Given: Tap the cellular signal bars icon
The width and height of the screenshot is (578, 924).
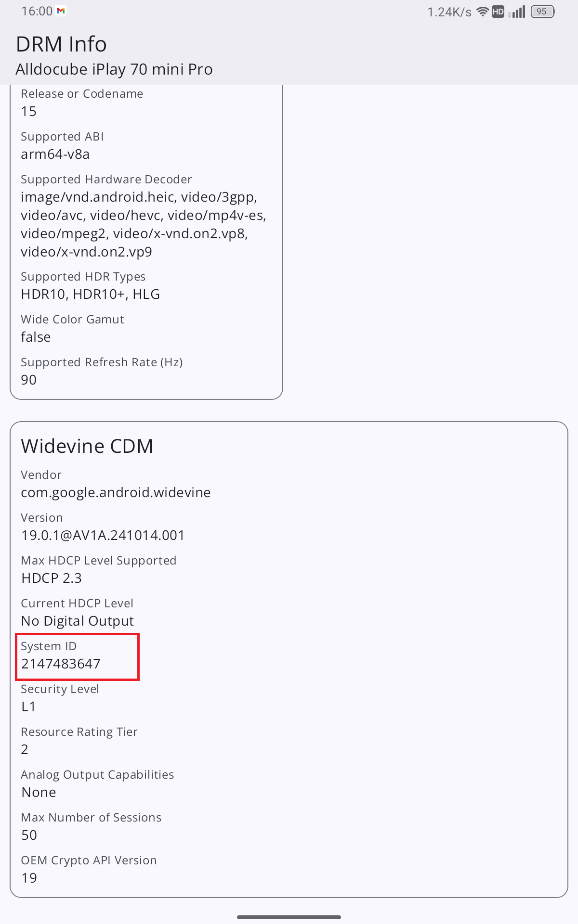Looking at the screenshot, I should click(x=517, y=12).
